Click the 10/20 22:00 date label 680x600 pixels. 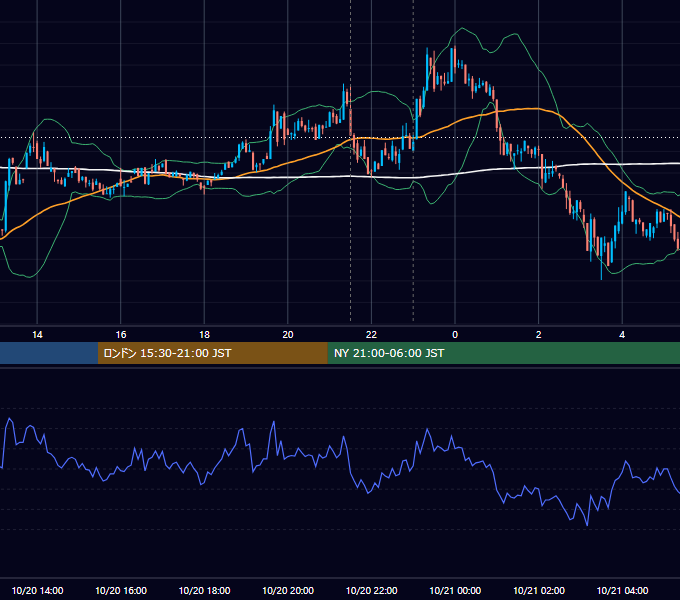pos(371,590)
